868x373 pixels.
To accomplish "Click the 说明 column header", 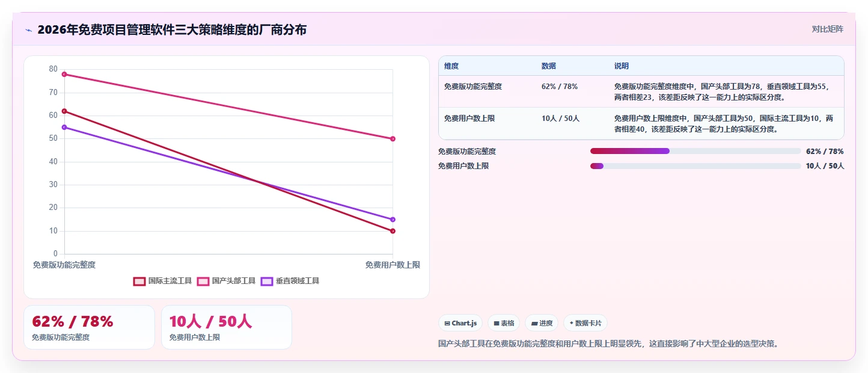I will (622, 66).
